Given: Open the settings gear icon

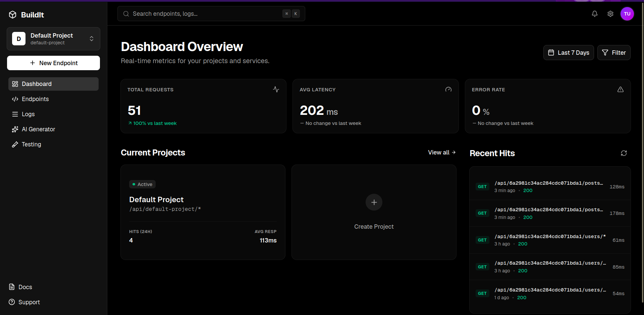Looking at the screenshot, I should coord(610,14).
